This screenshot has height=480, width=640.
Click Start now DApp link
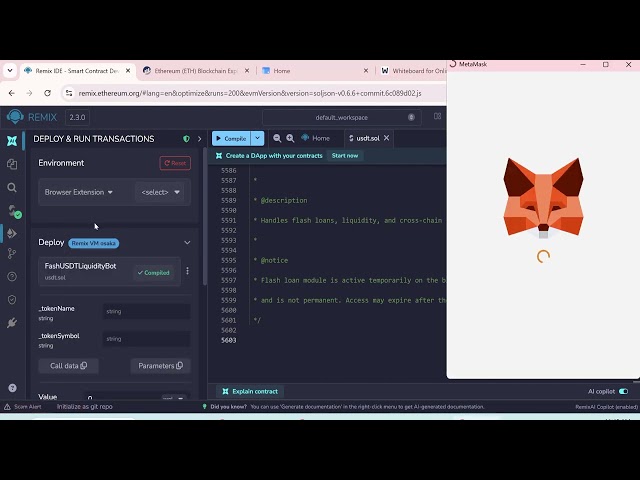[345, 156]
